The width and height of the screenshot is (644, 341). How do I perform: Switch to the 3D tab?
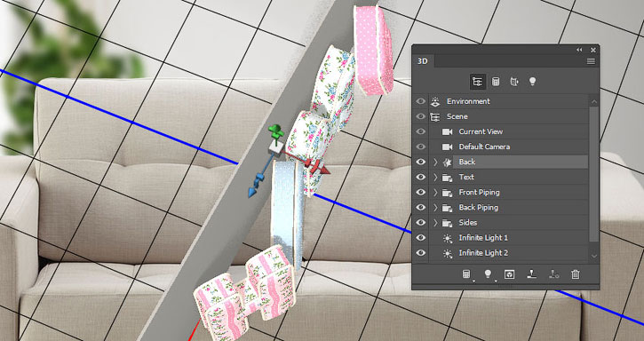423,61
